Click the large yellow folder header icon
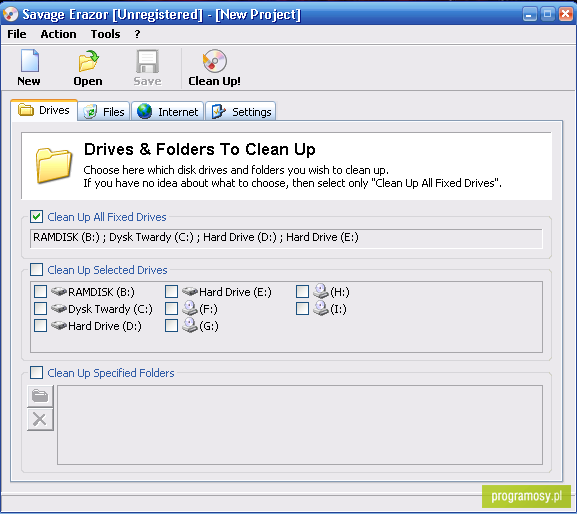This screenshot has height=514, width=577. pos(54,165)
